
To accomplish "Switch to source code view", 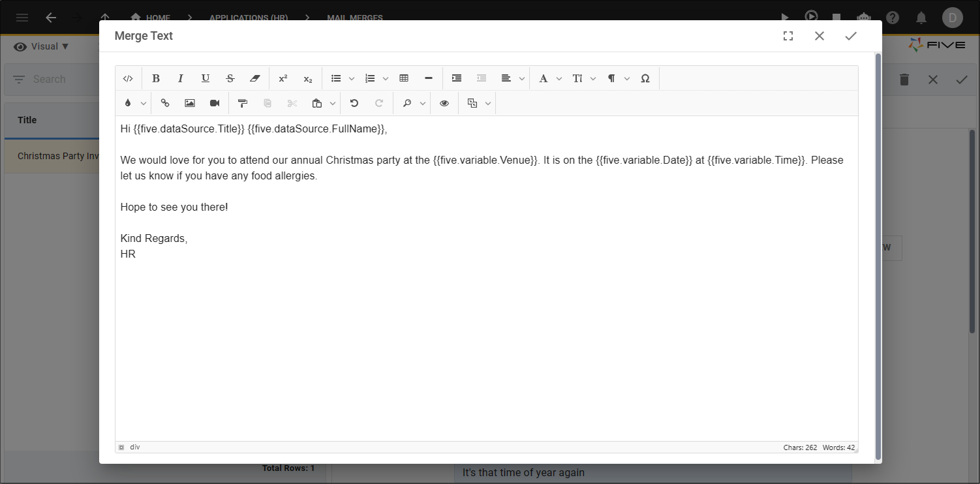I will pos(128,78).
